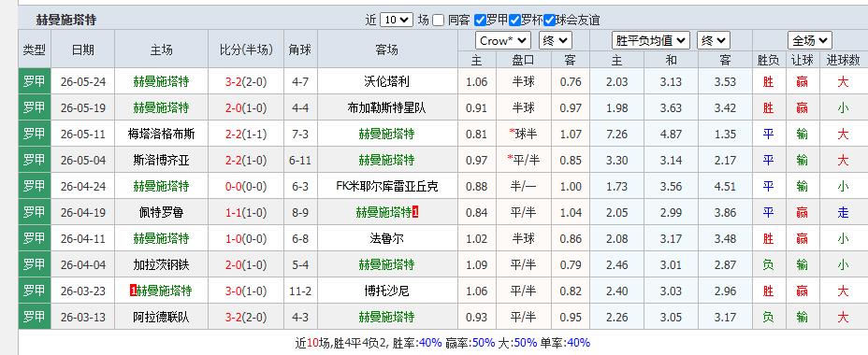Viewport: 868px width, 355px height.
Task: Open home team 阿拉德联队
Action: [162, 317]
